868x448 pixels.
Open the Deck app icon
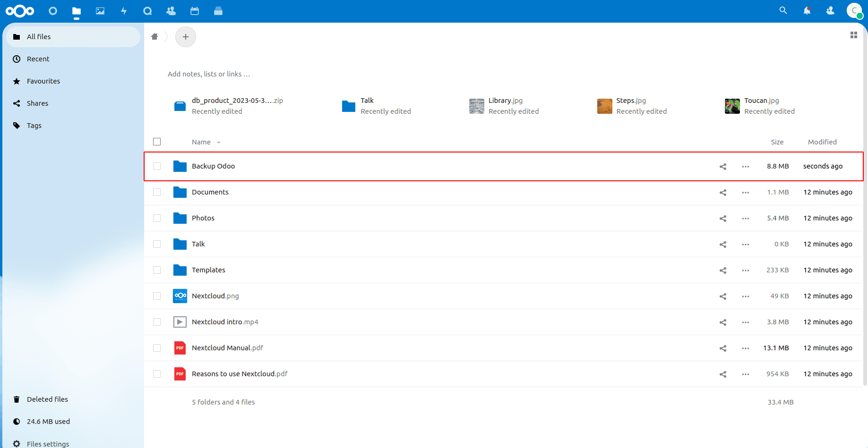tap(218, 11)
